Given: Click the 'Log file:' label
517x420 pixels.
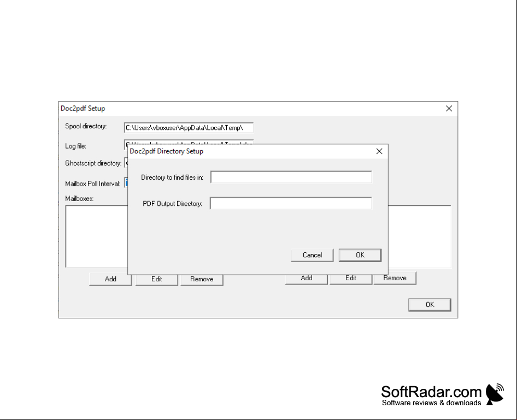Looking at the screenshot, I should point(75,146).
